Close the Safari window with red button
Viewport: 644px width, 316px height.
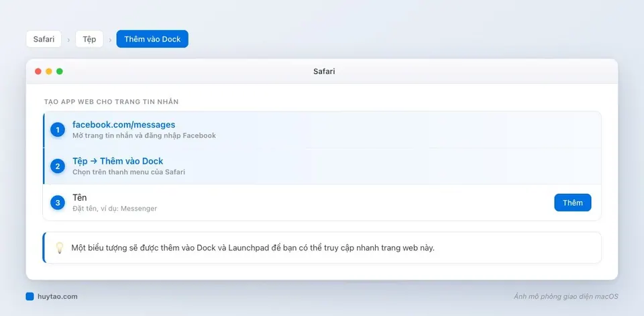point(38,72)
